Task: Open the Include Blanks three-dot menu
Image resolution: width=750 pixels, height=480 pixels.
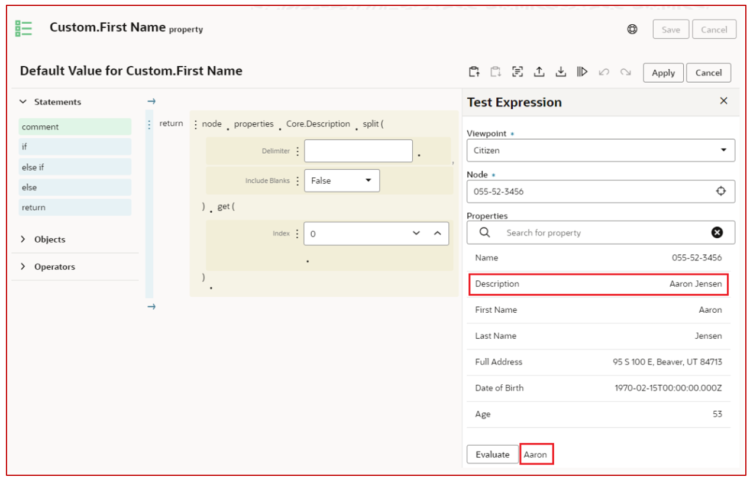Action: tap(298, 181)
